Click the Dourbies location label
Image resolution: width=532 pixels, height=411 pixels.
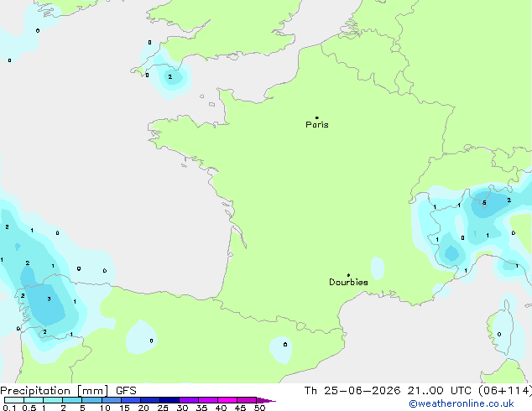point(348,282)
